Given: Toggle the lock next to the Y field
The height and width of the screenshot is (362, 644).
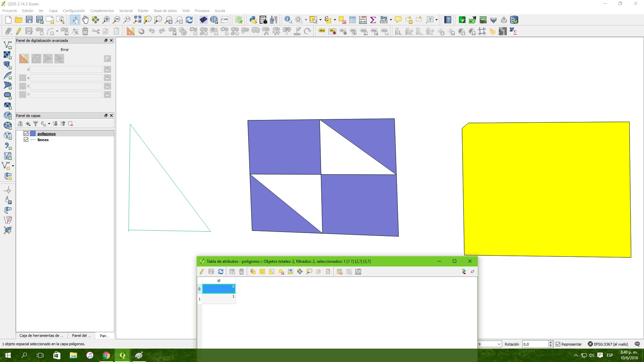Looking at the screenshot, I should point(107,95).
